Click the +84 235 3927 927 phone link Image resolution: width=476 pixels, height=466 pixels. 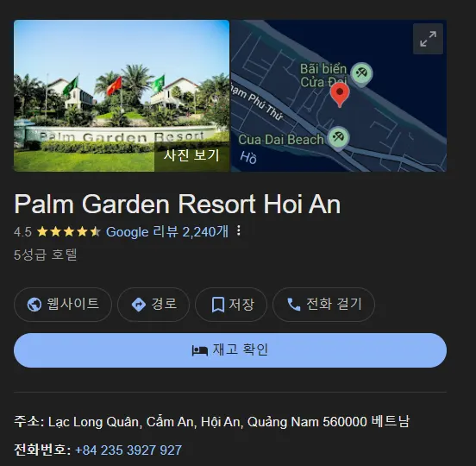click(x=128, y=450)
